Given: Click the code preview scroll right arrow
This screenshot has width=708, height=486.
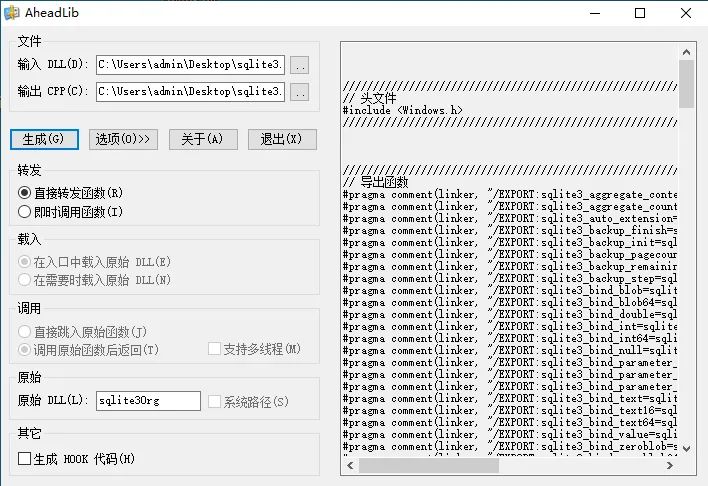Looking at the screenshot, I should tap(670, 465).
